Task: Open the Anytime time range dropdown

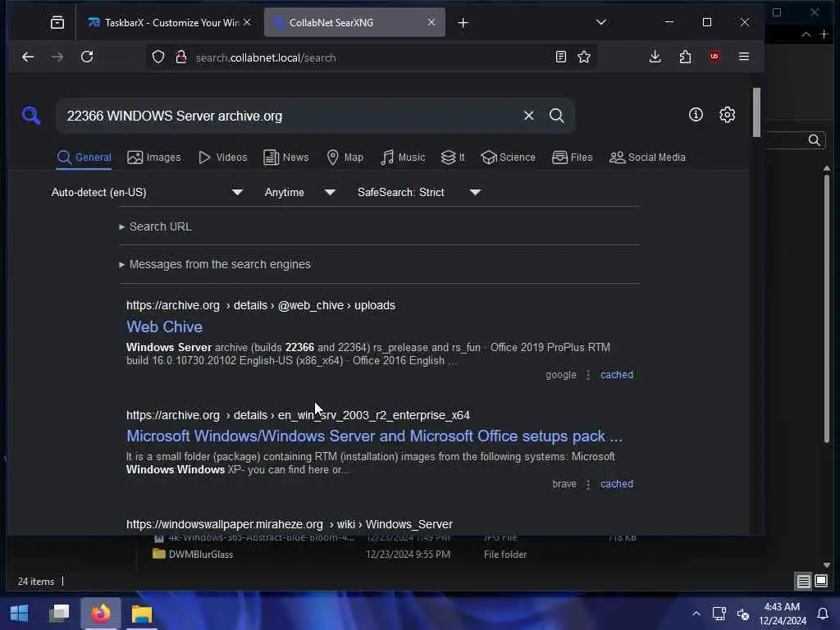Action: (300, 192)
